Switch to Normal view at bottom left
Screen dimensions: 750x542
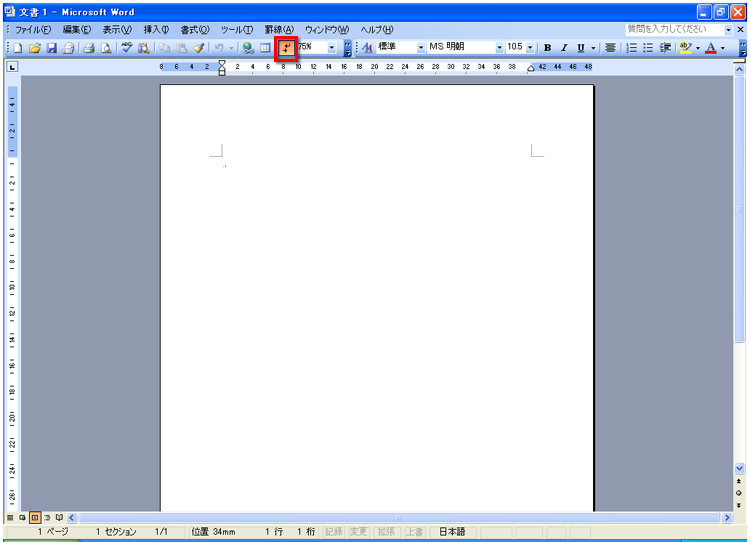coord(10,518)
